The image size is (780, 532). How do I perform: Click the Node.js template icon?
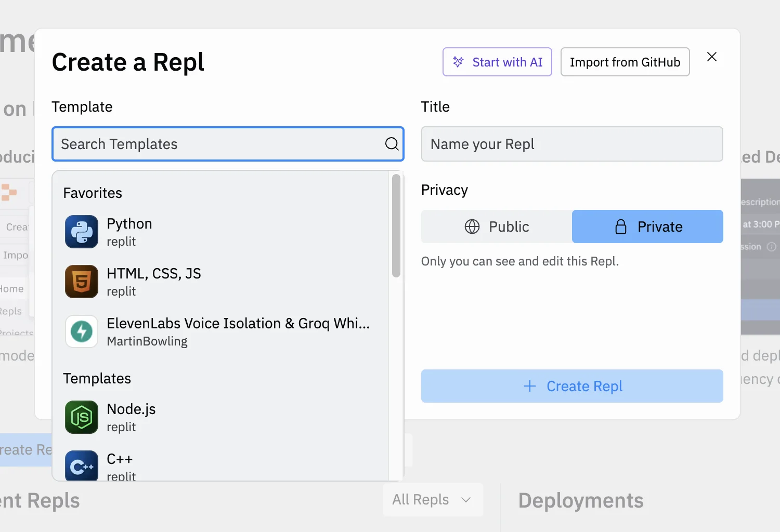[x=82, y=417]
